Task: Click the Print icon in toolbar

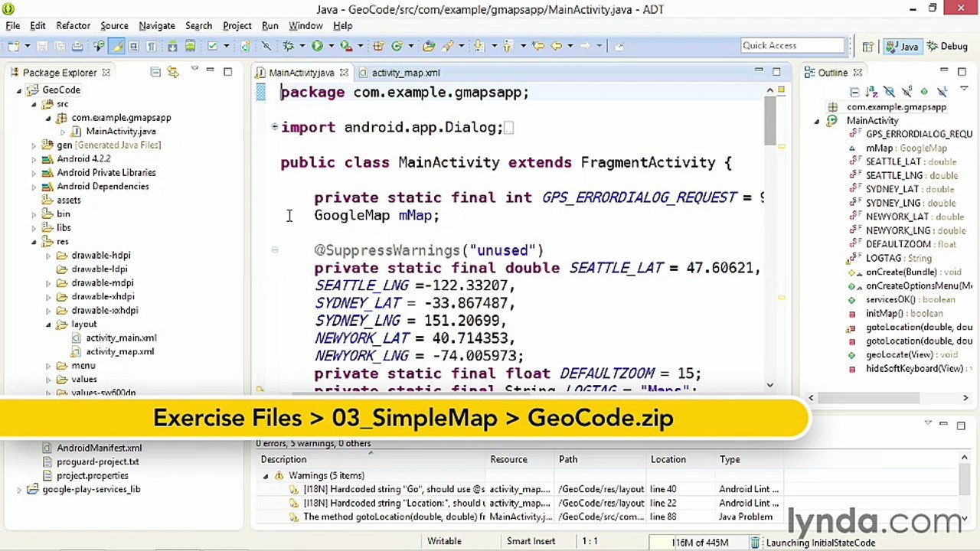Action: 77,46
